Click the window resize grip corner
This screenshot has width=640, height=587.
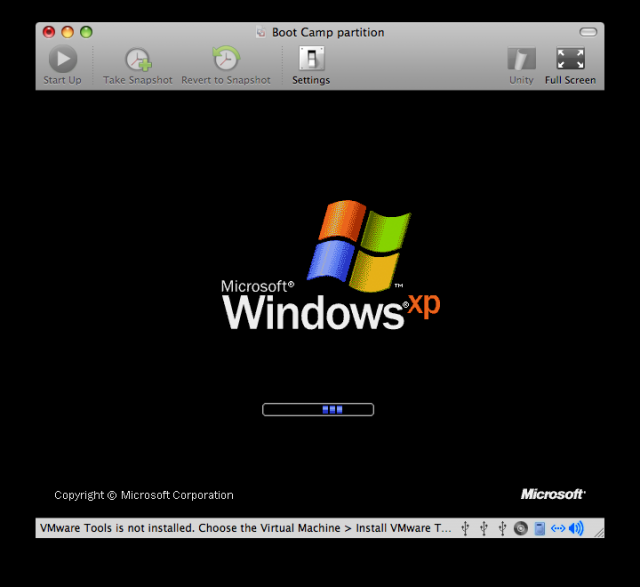[x=599, y=532]
